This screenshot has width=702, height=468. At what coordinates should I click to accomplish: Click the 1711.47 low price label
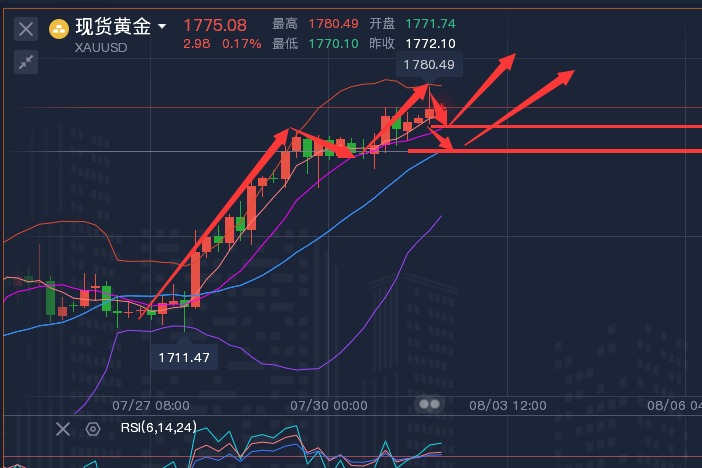point(183,356)
